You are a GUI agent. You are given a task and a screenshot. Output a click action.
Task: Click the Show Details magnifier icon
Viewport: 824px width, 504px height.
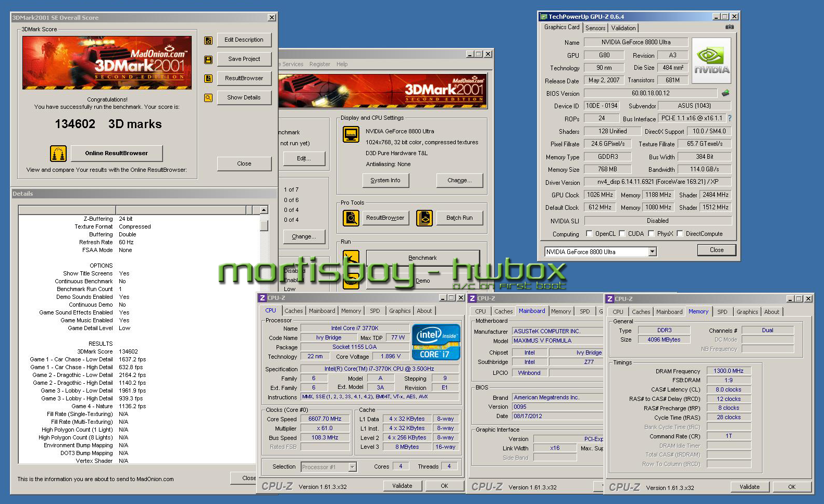click(x=208, y=97)
